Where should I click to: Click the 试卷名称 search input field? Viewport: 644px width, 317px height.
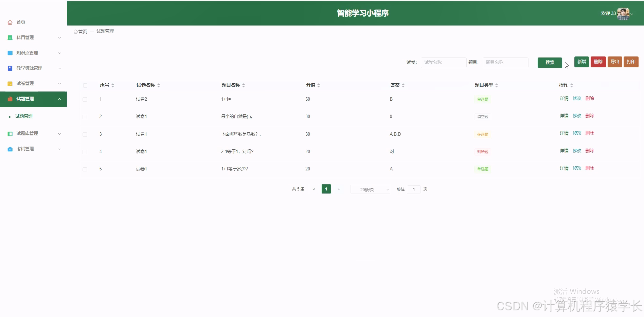pos(443,63)
